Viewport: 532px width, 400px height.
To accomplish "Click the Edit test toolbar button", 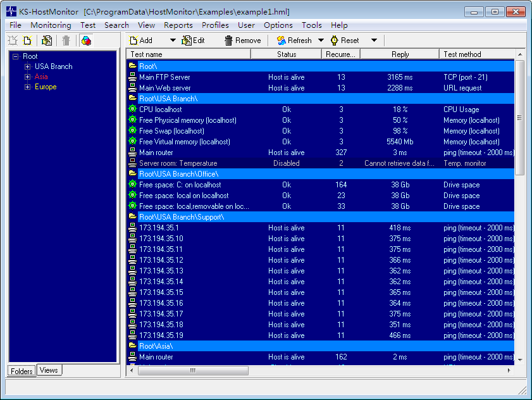I will pos(193,41).
